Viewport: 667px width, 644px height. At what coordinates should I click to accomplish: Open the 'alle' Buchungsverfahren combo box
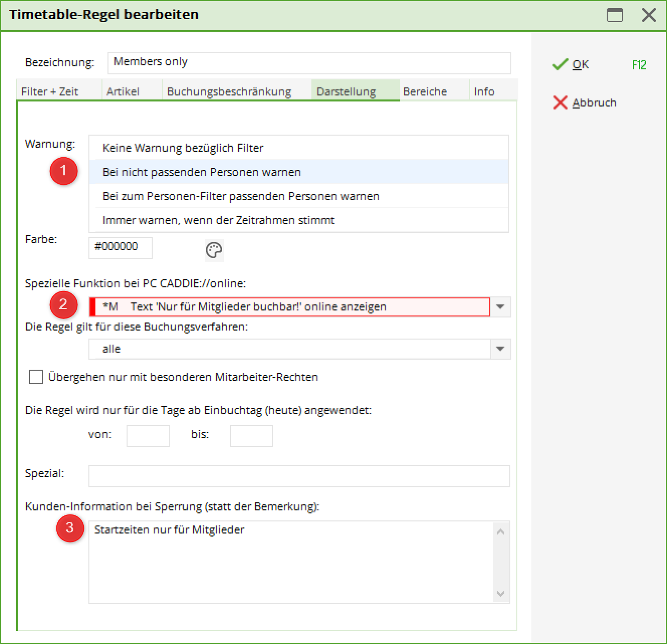pos(289,349)
